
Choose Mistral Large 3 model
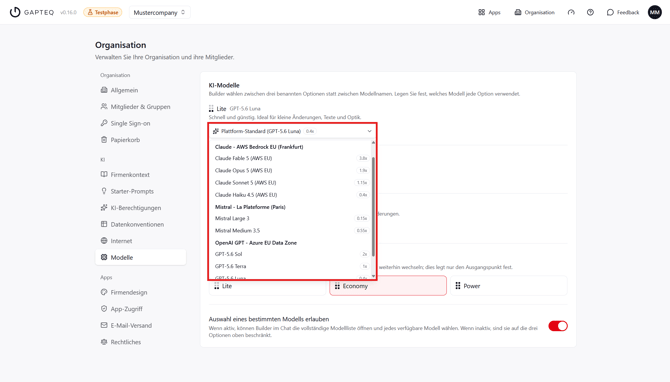tap(291, 218)
